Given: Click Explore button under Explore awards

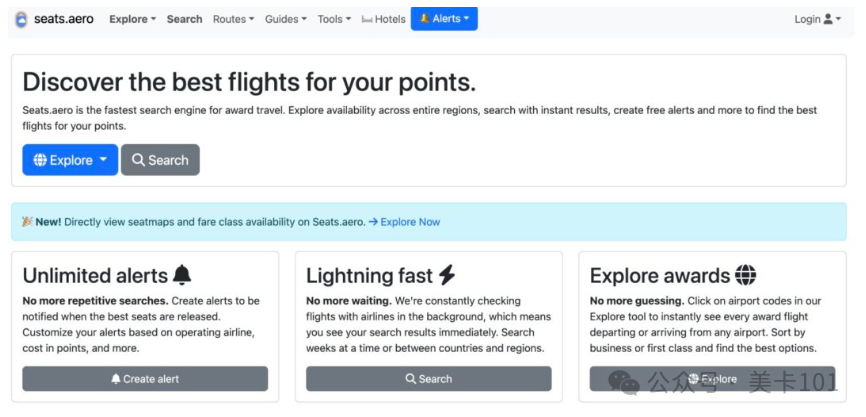Looking at the screenshot, I should (712, 379).
